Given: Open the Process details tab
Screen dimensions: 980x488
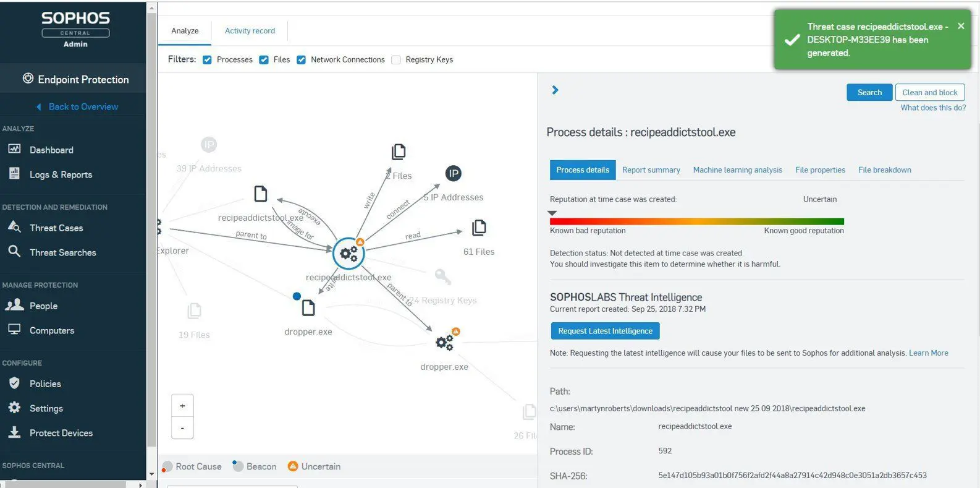Looking at the screenshot, I should 583,170.
